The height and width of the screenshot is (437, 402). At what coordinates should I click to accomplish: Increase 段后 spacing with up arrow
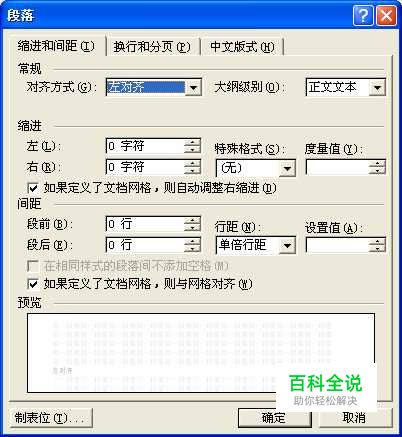(x=192, y=241)
